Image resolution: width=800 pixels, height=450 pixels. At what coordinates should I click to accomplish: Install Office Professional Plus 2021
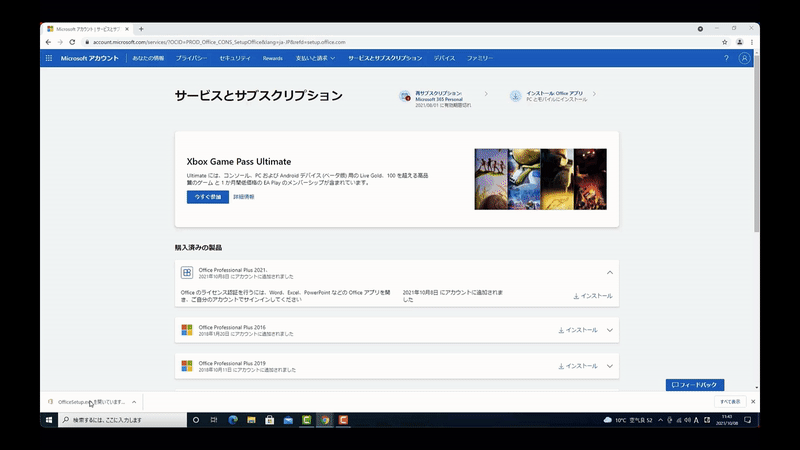pyautogui.click(x=593, y=296)
